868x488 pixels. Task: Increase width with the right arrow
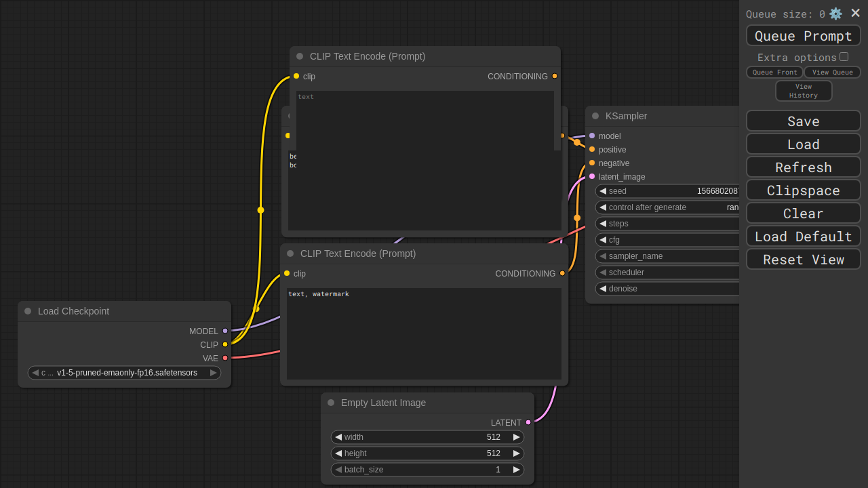pos(516,437)
